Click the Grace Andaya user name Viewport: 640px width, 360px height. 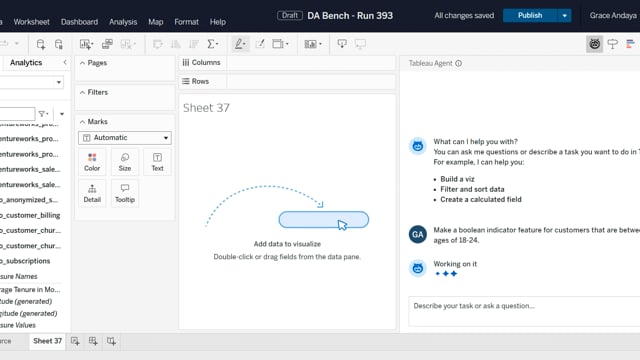coord(613,16)
